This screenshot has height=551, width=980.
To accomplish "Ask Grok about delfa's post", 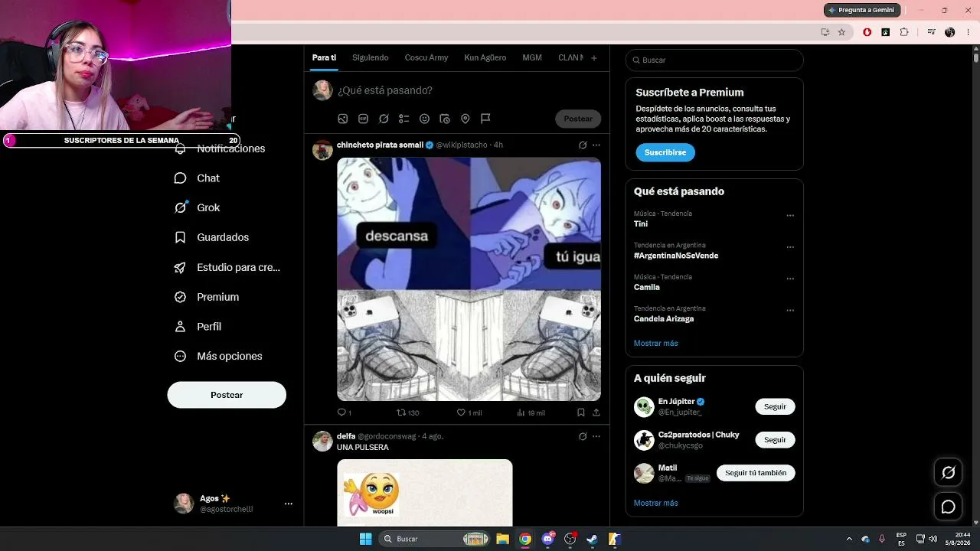I will (583, 436).
